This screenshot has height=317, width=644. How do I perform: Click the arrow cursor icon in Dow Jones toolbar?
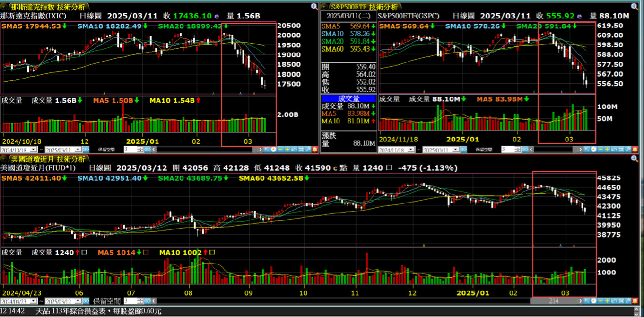[x=587, y=301]
